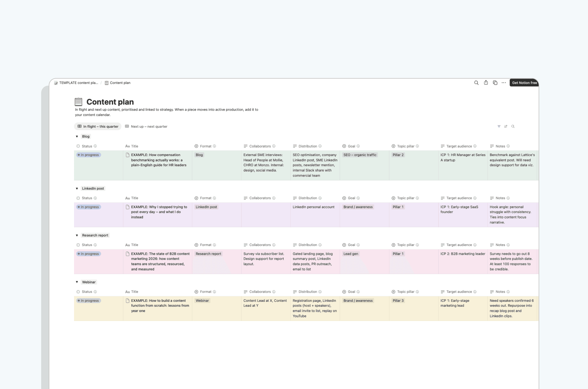Select In flight – this quarter tab

[x=98, y=126]
